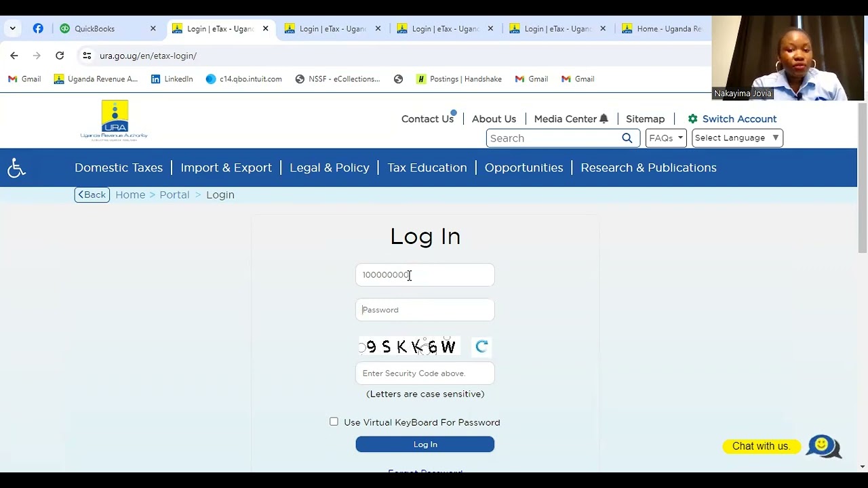868x488 pixels.
Task: Open the About Us link
Action: click(494, 119)
